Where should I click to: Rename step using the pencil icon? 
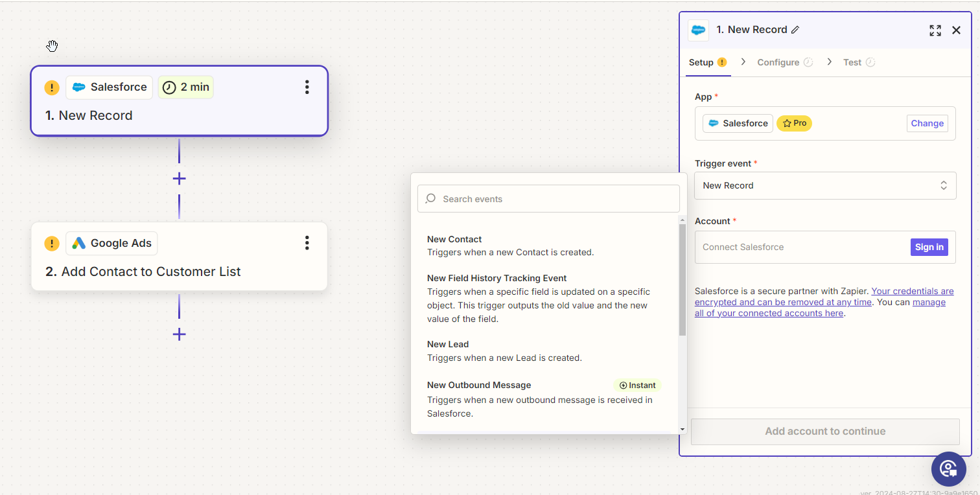795,30
